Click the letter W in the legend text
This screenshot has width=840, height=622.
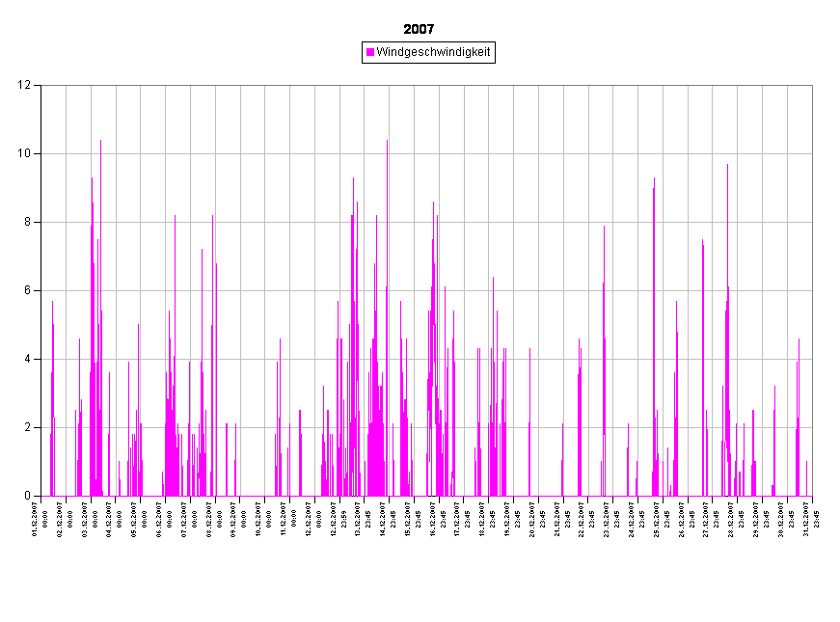381,52
